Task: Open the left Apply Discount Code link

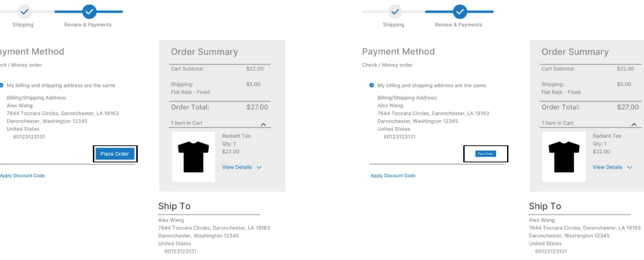Action: pyautogui.click(x=23, y=176)
